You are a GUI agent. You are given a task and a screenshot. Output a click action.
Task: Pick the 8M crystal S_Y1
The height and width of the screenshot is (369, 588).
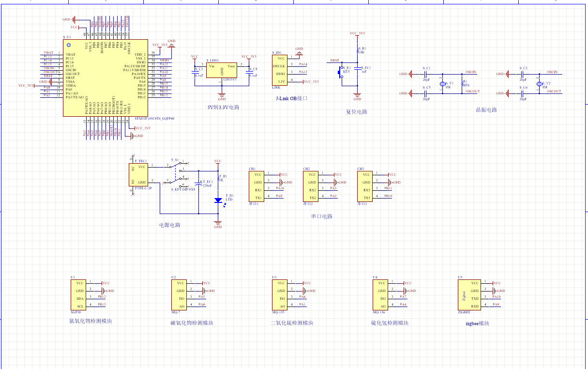(x=442, y=83)
